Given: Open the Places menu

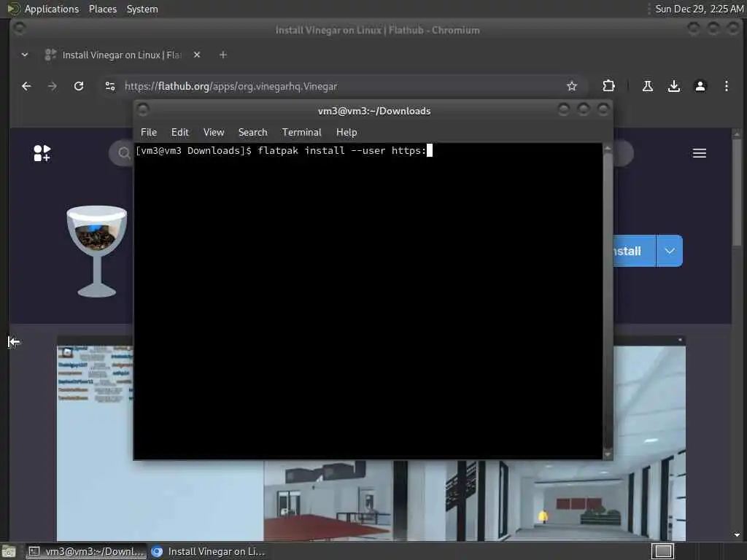Looking at the screenshot, I should 102,9.
